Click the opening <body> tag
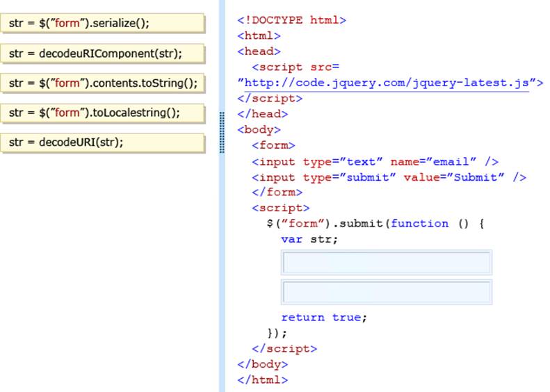The height and width of the screenshot is (392, 550). point(259,130)
